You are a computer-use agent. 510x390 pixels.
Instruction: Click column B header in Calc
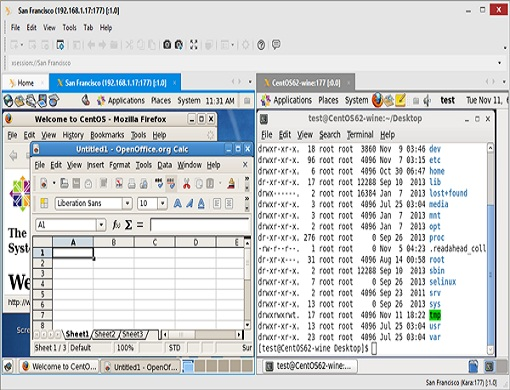click(114, 242)
